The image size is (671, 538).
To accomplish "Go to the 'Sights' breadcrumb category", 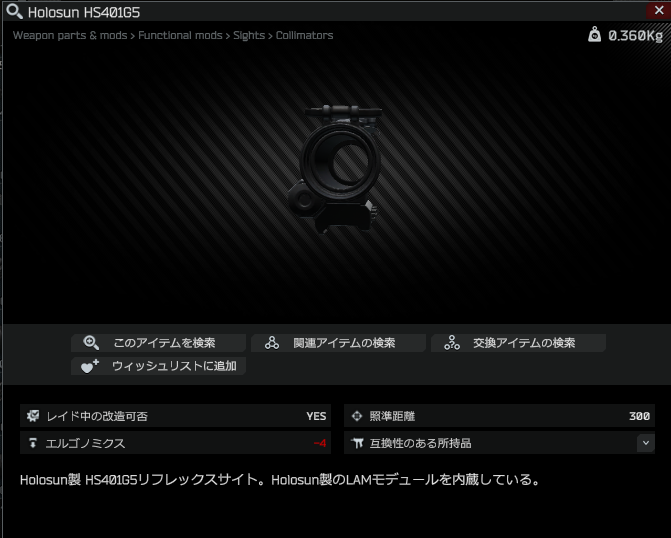I will [249, 36].
